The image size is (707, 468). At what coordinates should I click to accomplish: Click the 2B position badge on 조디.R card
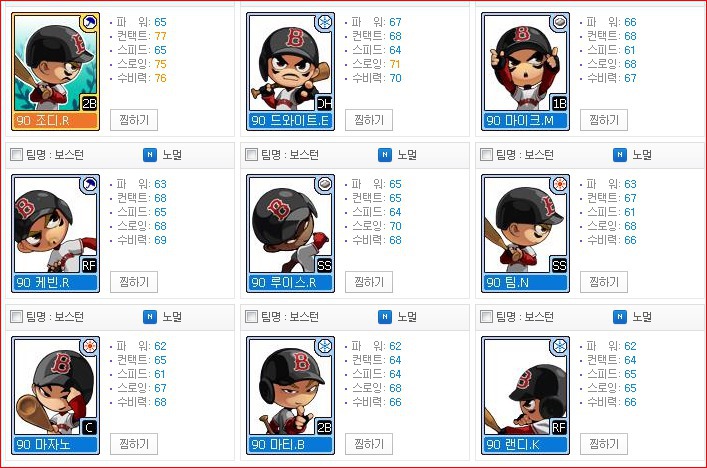point(89,103)
